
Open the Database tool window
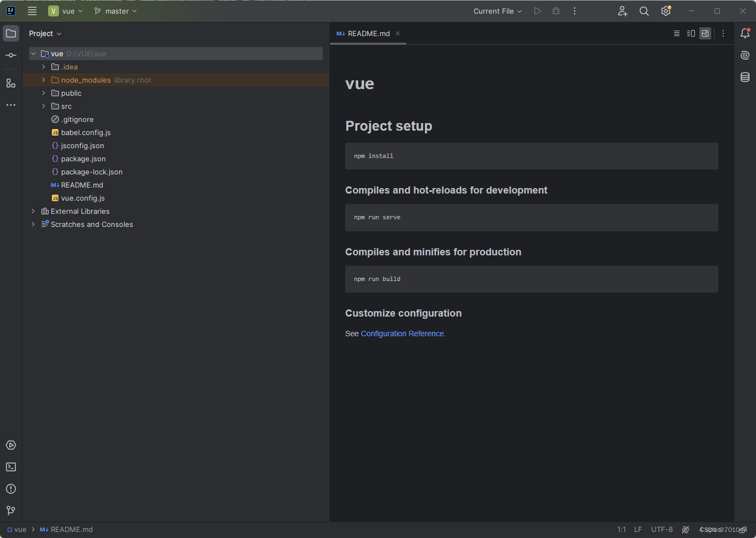pyautogui.click(x=745, y=77)
